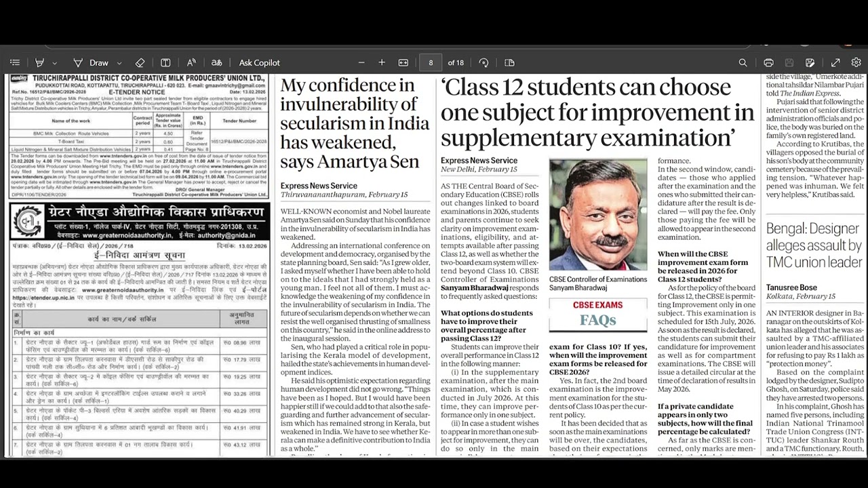Zoom in with the plus button
This screenshot has width=868, height=488.
[x=382, y=62]
